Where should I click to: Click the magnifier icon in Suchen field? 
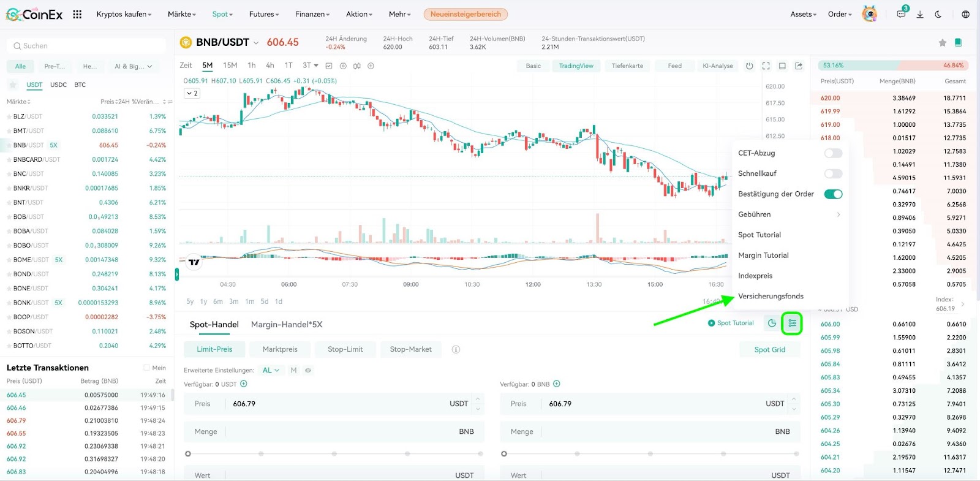coord(17,46)
